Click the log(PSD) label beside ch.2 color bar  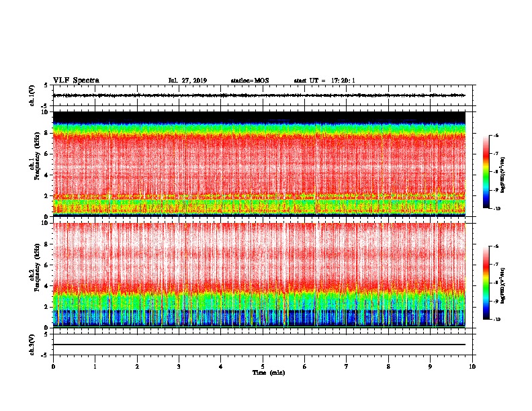click(503, 285)
